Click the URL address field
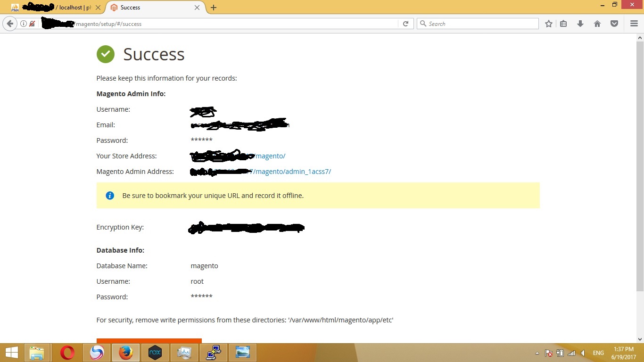Viewport: 644px width, 362px height. coord(217,24)
